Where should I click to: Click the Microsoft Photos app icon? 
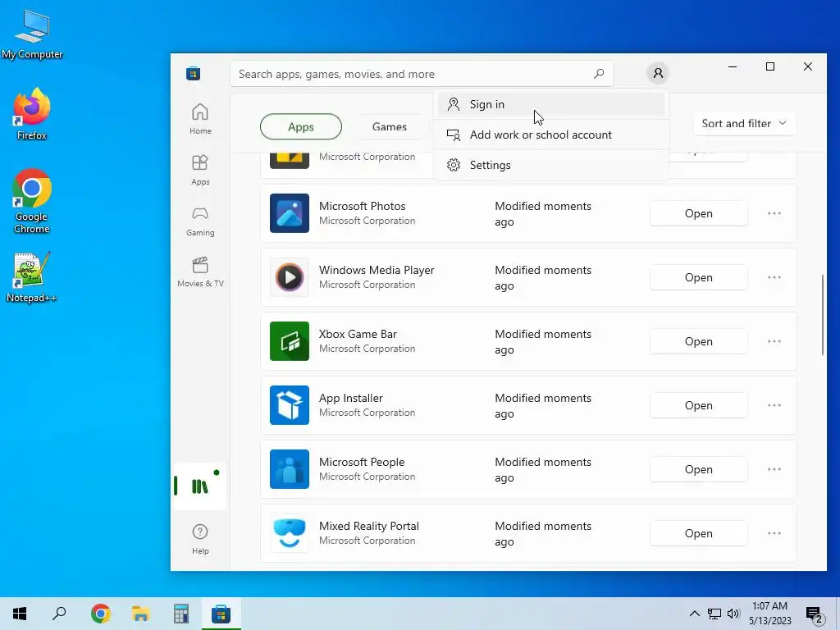pyautogui.click(x=290, y=213)
